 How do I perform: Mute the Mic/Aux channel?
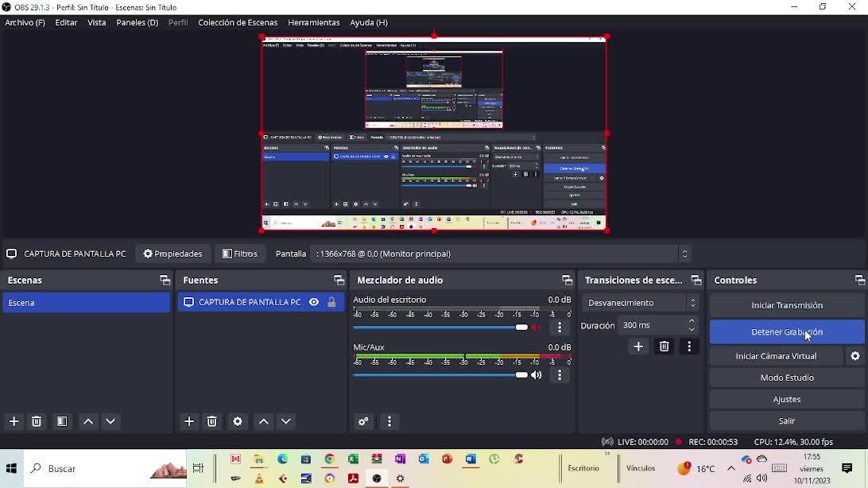537,375
